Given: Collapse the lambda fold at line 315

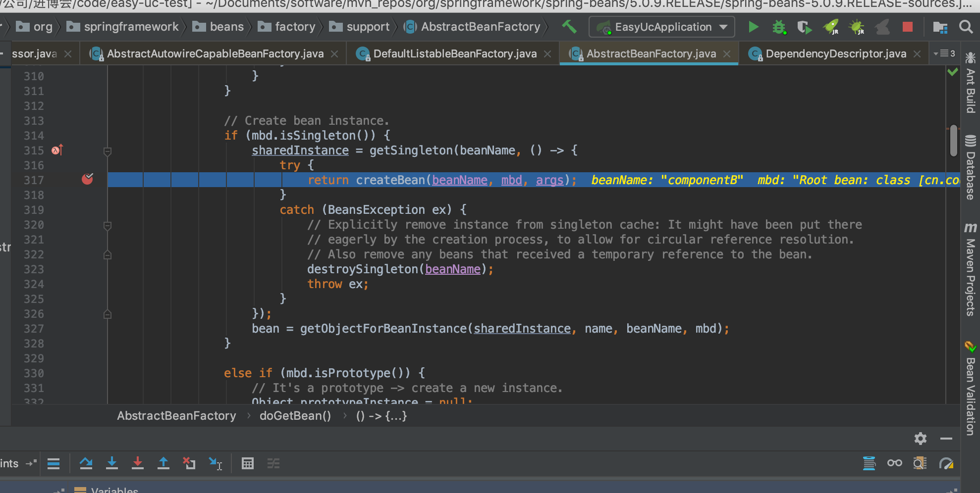Looking at the screenshot, I should pyautogui.click(x=108, y=151).
